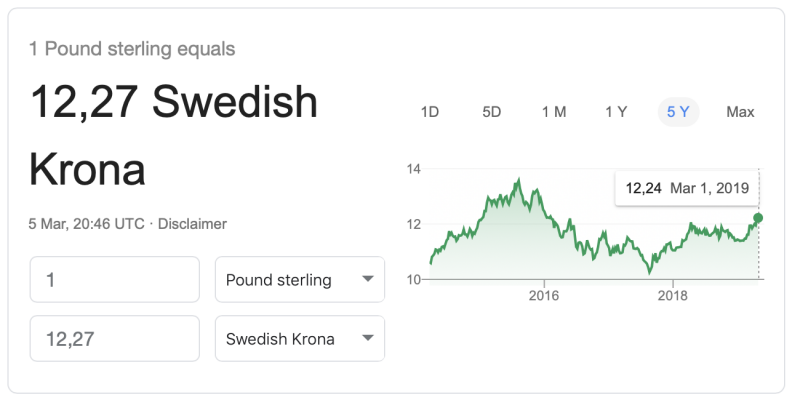Click the converted amount field showing 12,27
Screen dimensions: 800x400
(x=115, y=338)
